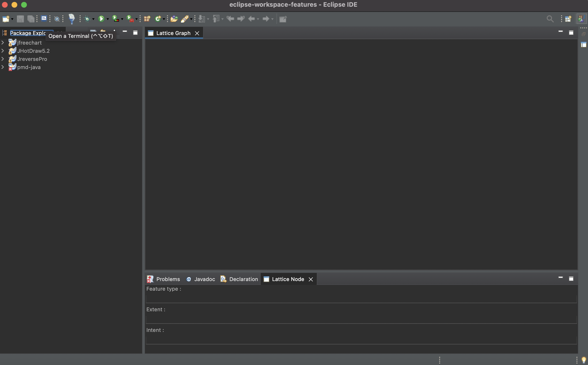Select pmd-java project in Package Explorer
This screenshot has width=588, height=365.
pos(29,67)
